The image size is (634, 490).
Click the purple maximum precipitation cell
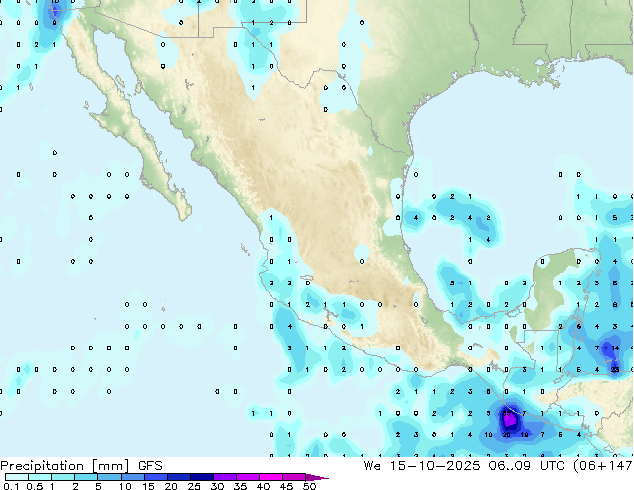point(509,420)
